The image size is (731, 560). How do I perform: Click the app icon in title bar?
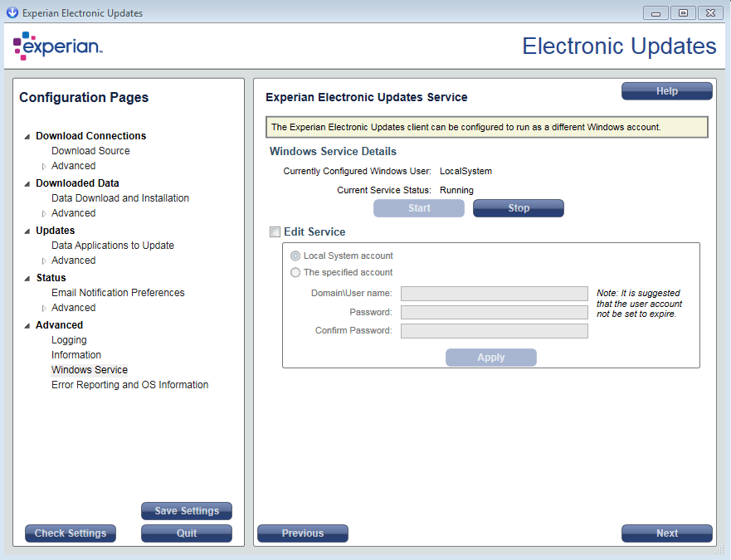pyautogui.click(x=12, y=12)
